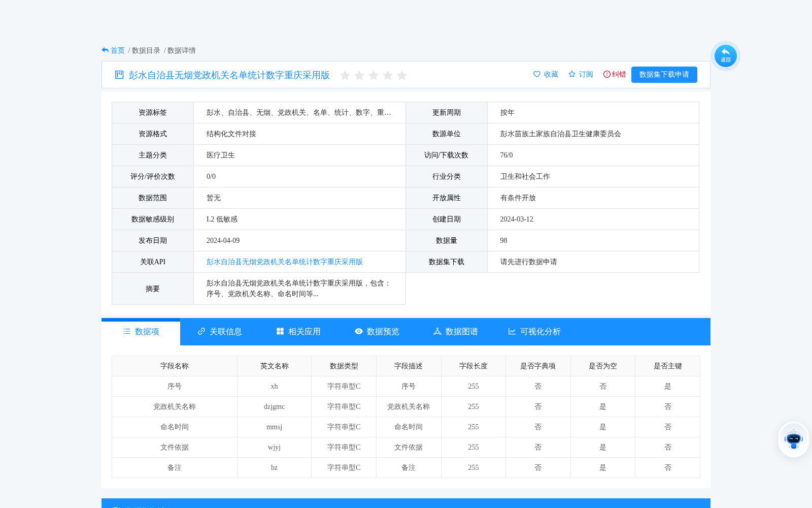Click 数据集下载申请 button
Screen dimensions: 812x508
tap(664, 75)
